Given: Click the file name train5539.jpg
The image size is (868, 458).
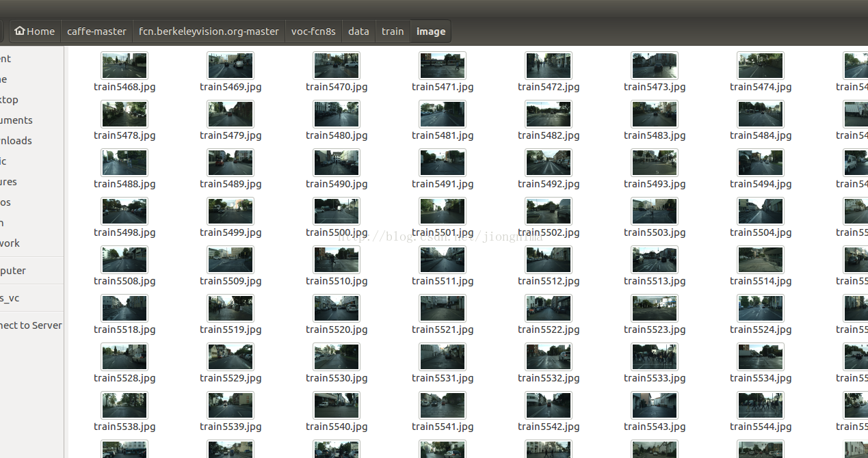Looking at the screenshot, I should pos(231,427).
